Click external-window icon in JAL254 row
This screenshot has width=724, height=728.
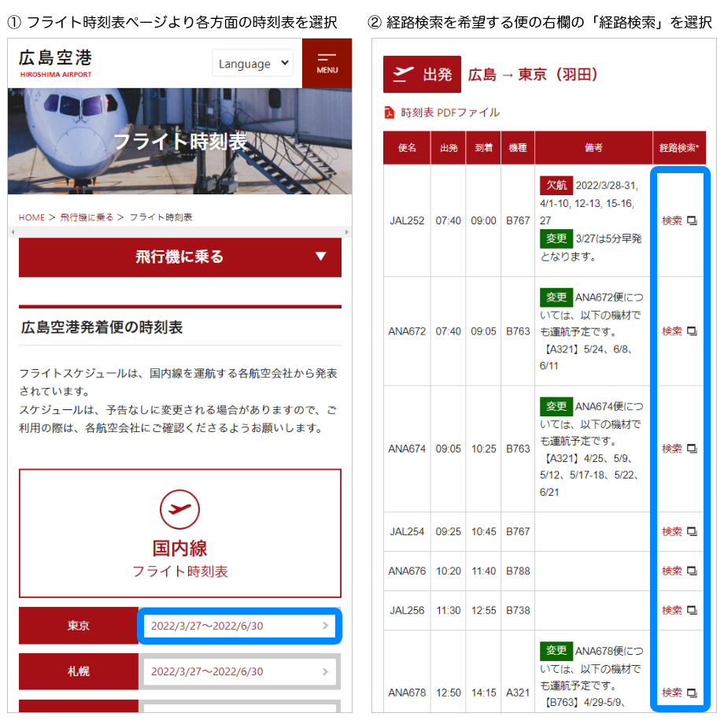692,531
